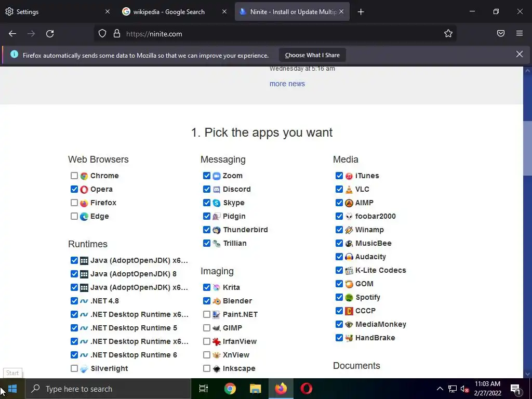This screenshot has height=399, width=532.
Task: Open Chrome from the Windows taskbar
Action: tap(230, 389)
